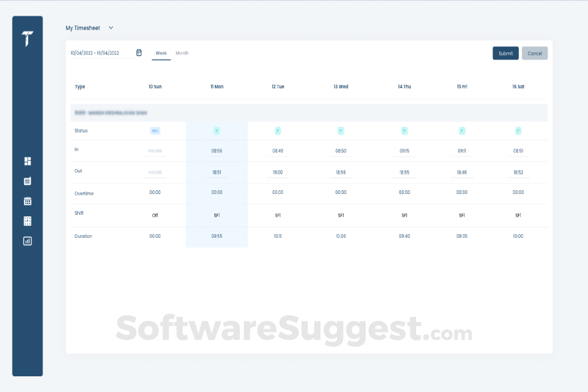Click the Duration row label
This screenshot has height=392, width=588.
[x=83, y=236]
